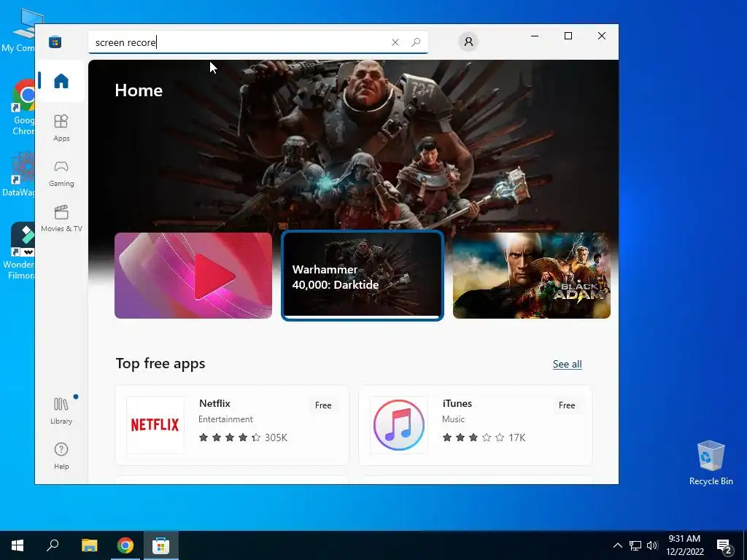The image size is (747, 560).
Task: Click the Netflix logo image
Action: [155, 425]
